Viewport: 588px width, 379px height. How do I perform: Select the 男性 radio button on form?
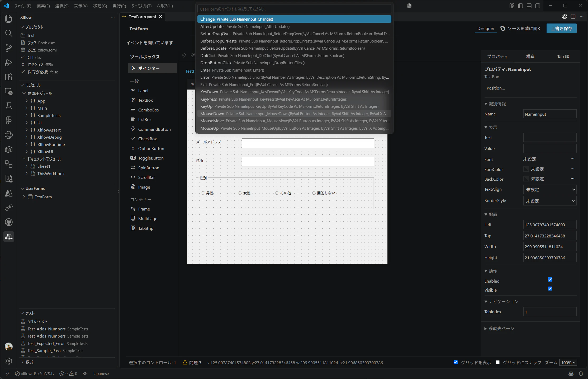pos(203,193)
